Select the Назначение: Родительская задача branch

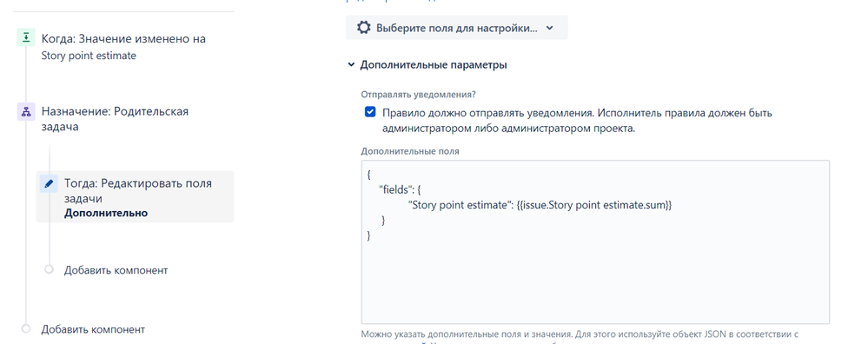116,119
